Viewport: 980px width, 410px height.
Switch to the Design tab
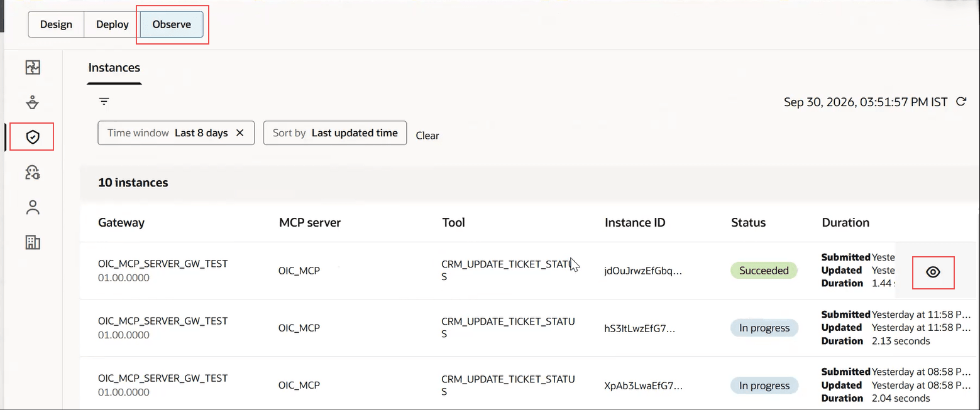point(56,24)
